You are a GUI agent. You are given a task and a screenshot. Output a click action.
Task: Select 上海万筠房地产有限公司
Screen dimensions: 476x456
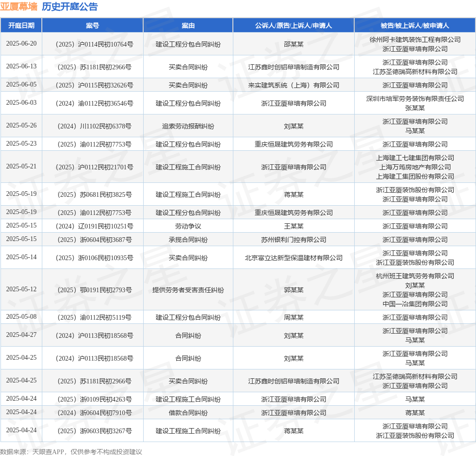(x=415, y=167)
